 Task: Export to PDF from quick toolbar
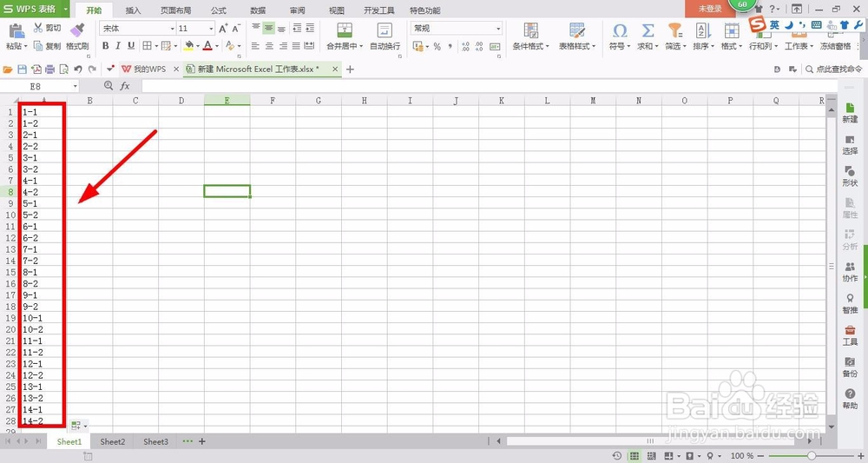click(x=36, y=69)
